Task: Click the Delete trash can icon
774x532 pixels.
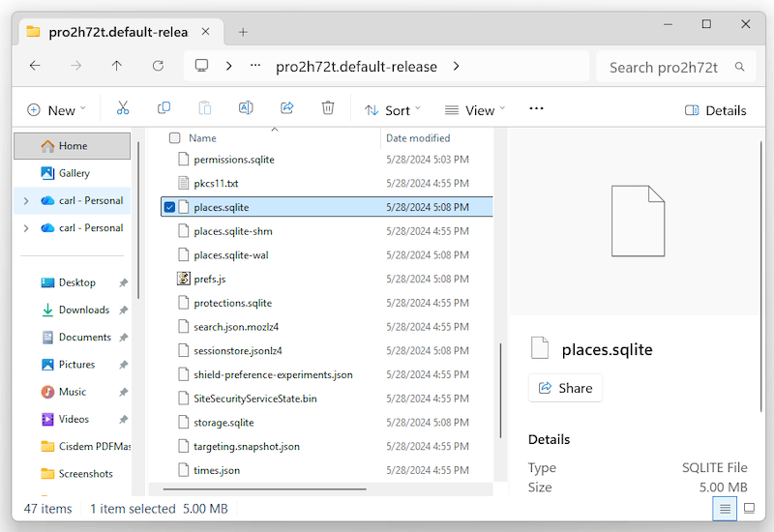Action: tap(328, 107)
